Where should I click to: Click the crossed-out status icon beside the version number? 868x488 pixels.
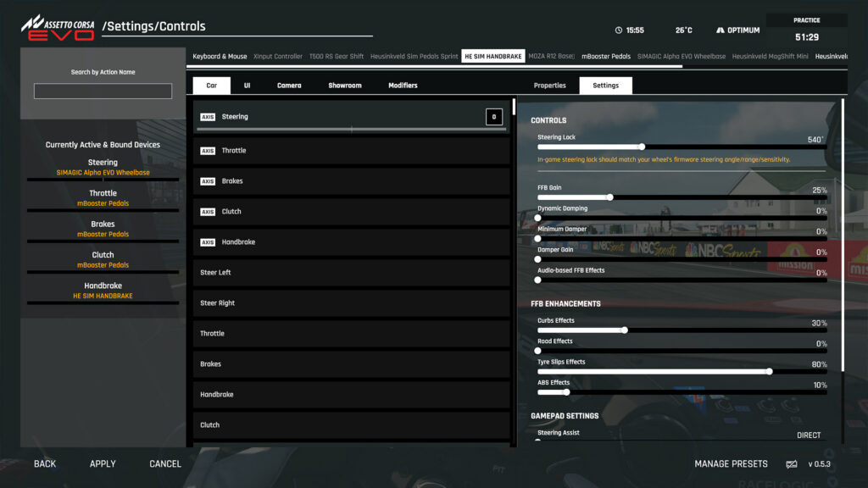pyautogui.click(x=792, y=464)
